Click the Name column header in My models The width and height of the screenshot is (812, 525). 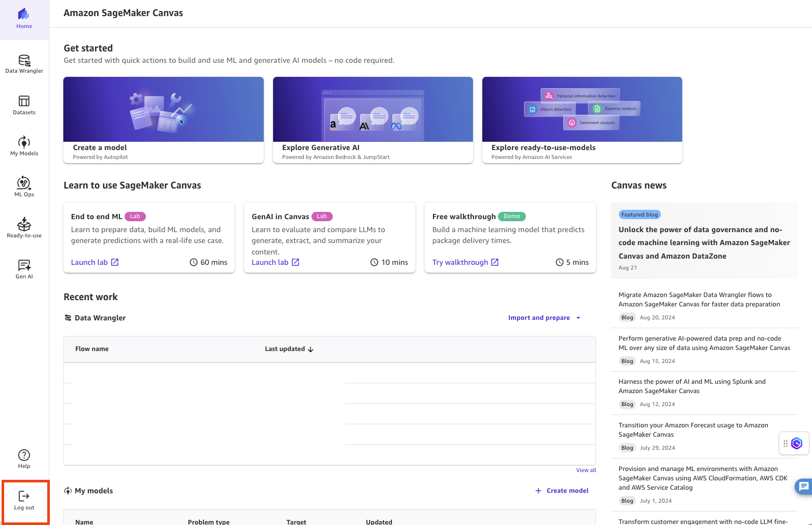[x=84, y=522]
